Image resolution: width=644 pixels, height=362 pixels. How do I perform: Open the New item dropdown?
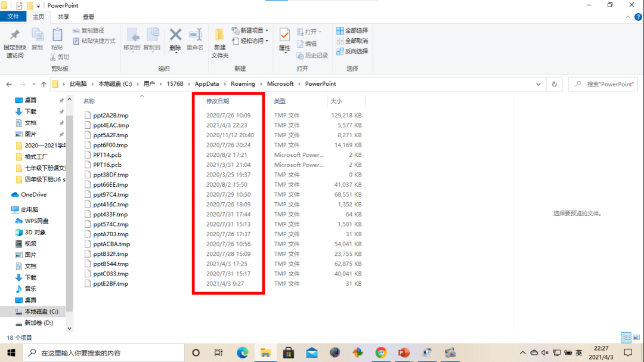click(250, 30)
